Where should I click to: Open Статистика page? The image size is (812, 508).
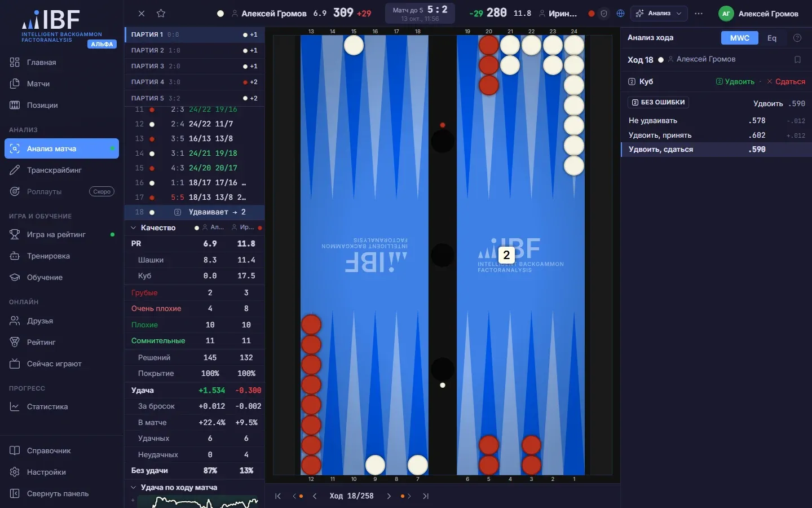62,406
